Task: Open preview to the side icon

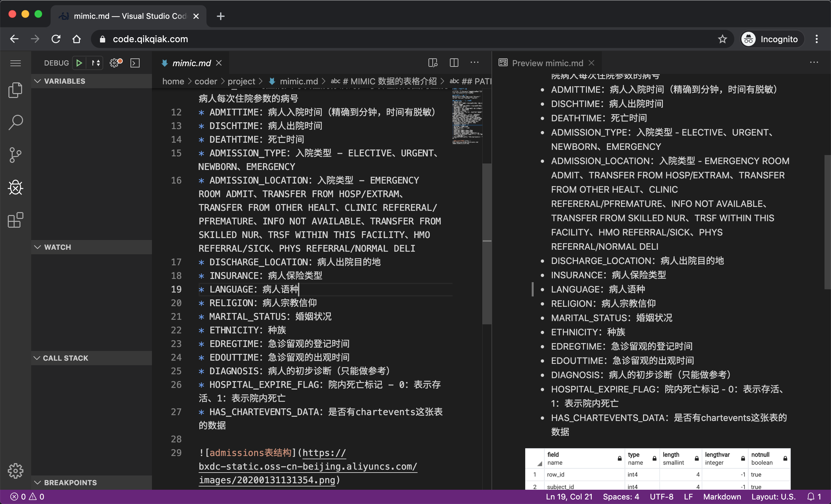Action: click(433, 63)
